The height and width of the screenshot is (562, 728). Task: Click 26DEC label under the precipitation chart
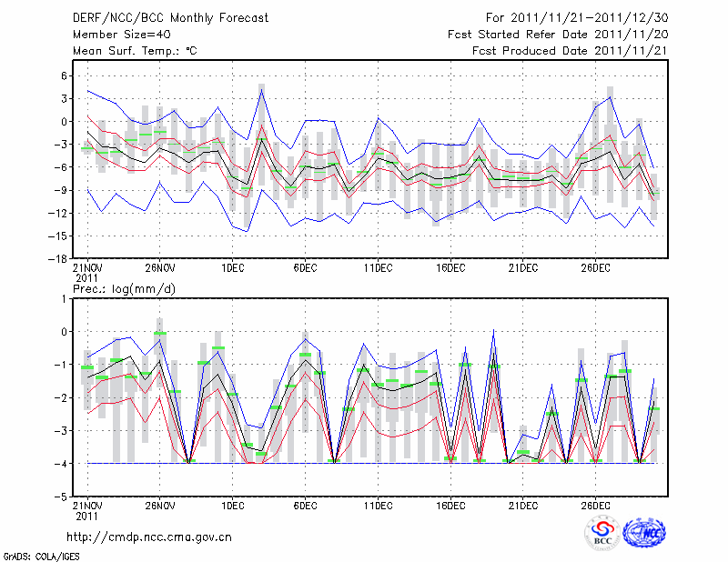595,506
